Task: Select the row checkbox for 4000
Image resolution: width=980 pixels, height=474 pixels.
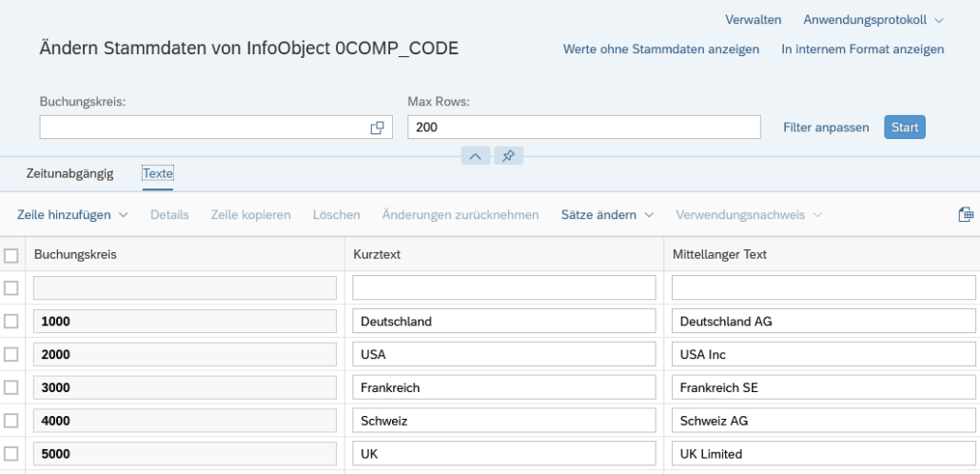Action: [x=11, y=421]
